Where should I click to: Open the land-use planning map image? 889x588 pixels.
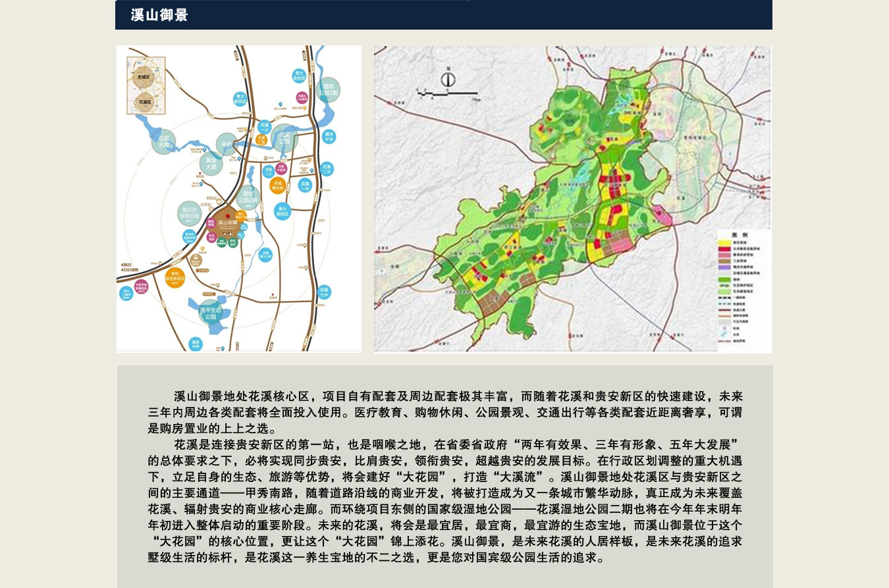572,199
